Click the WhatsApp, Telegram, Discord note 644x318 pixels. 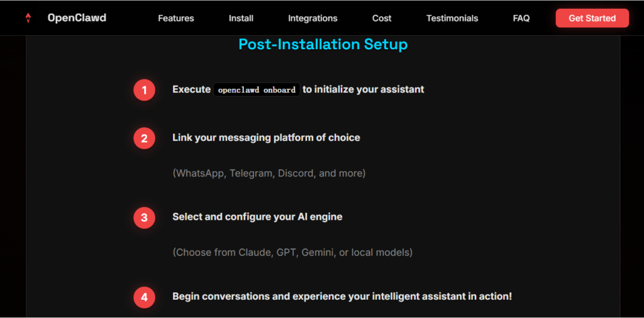pos(269,173)
